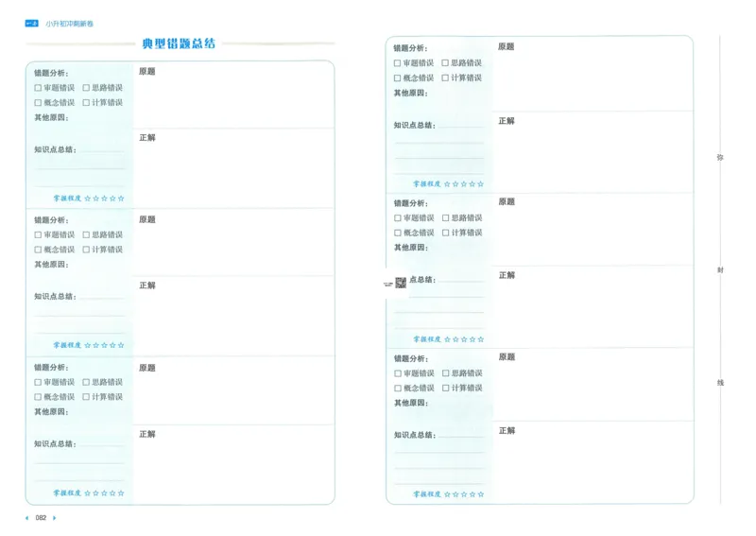
Task: Click the first 掌握程度 star in left page middle card
Action: [x=87, y=345]
